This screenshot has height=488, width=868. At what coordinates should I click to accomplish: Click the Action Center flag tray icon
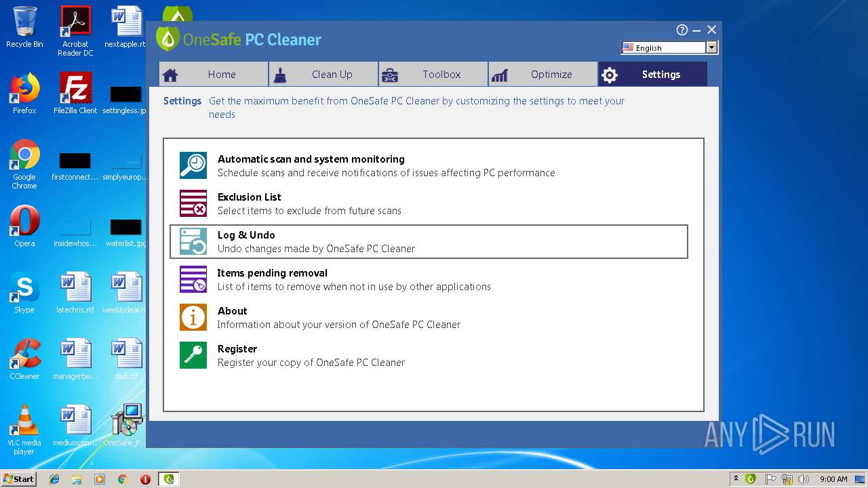click(771, 479)
